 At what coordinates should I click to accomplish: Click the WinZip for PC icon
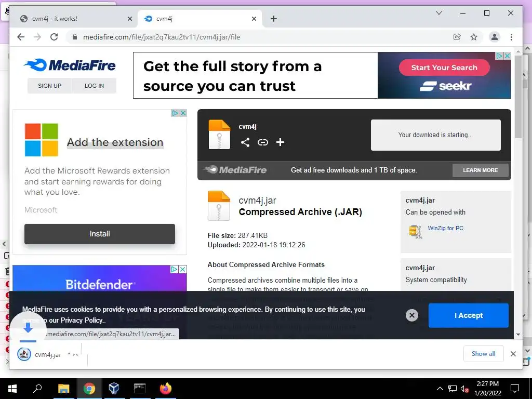click(x=415, y=231)
